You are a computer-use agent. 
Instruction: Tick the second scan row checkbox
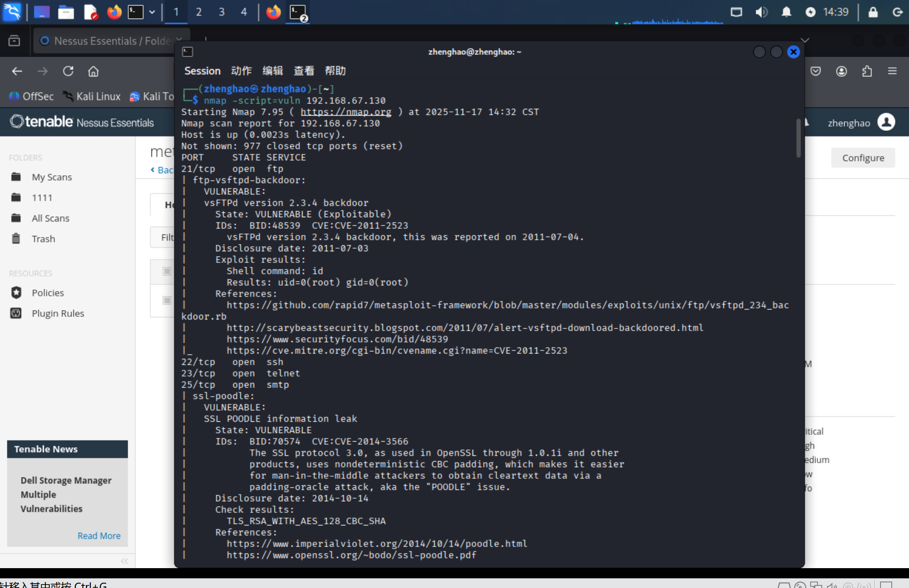pos(167,300)
